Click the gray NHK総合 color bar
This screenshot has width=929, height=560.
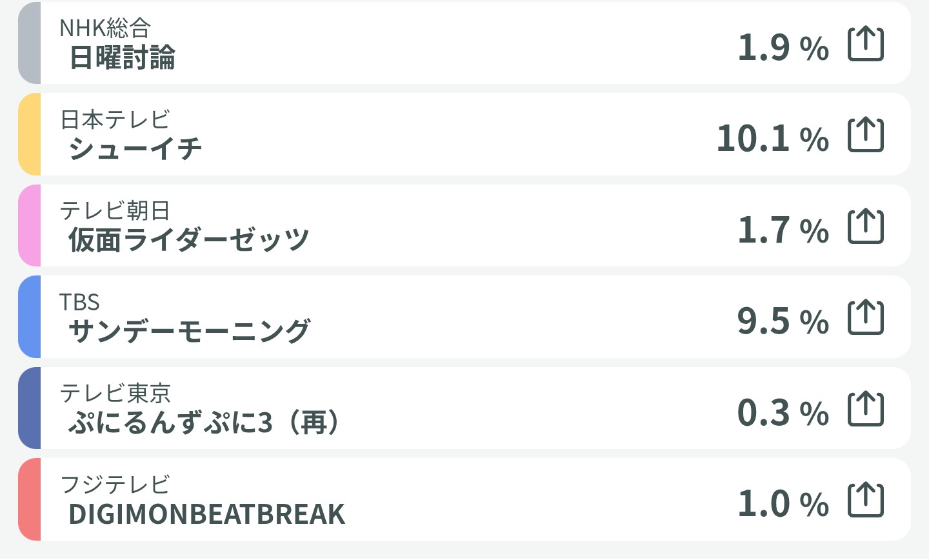tap(30, 43)
